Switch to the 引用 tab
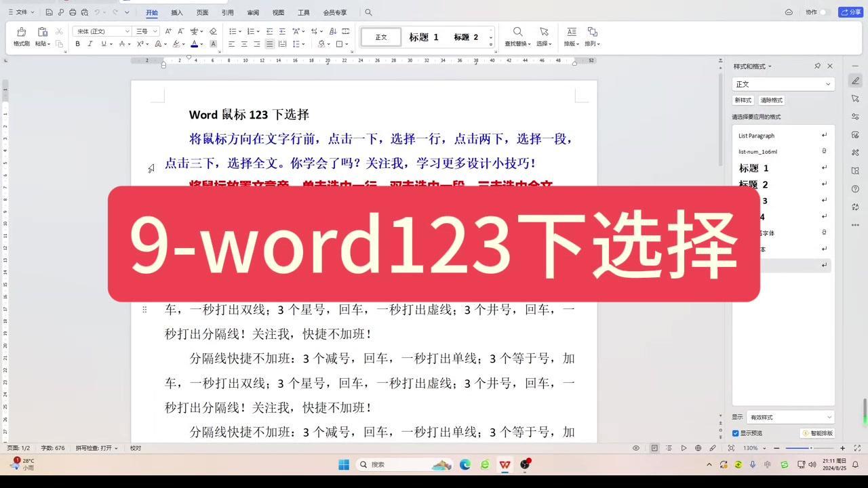Image resolution: width=868 pixels, height=488 pixels. 227,12
